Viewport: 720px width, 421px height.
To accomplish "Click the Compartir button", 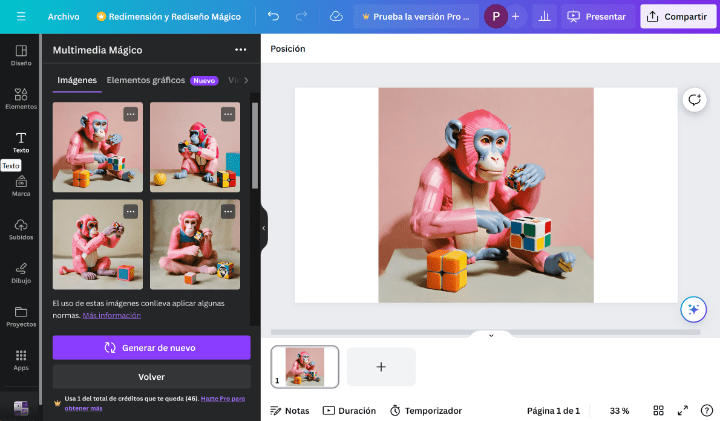I will [x=678, y=17].
